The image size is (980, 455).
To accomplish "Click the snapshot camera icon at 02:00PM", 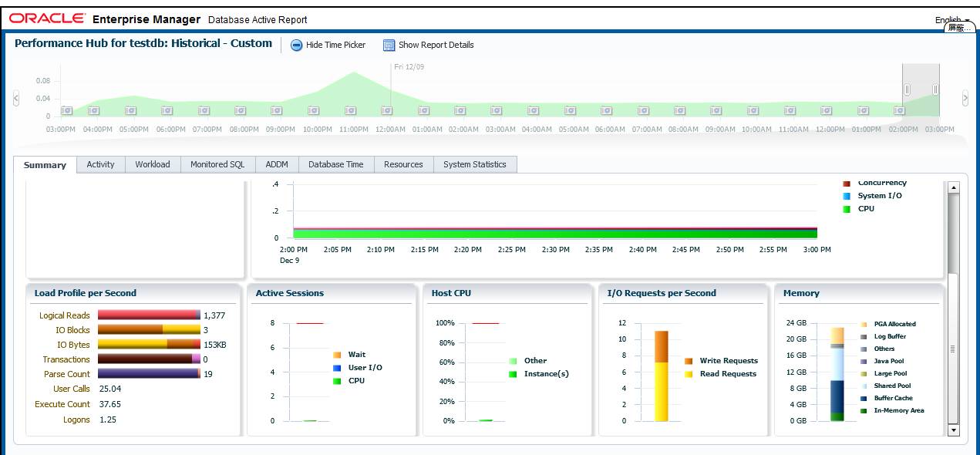I will coord(899,111).
